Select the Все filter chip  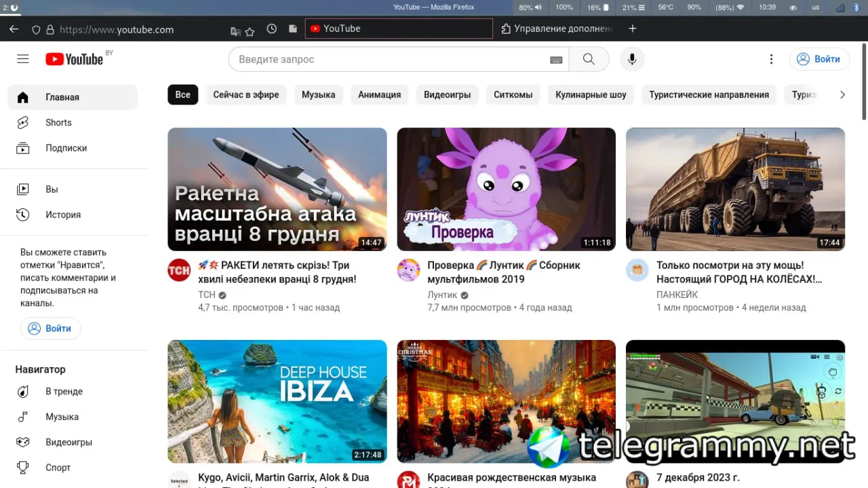point(183,94)
